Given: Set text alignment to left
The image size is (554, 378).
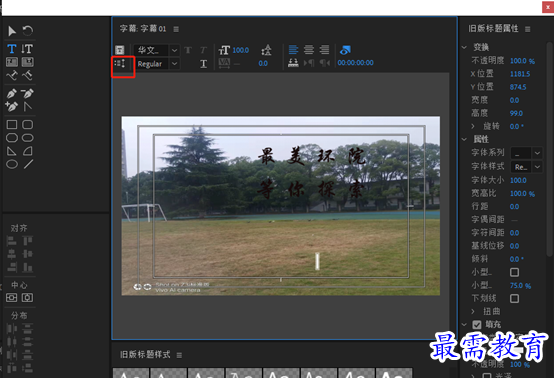Looking at the screenshot, I should coord(293,50).
